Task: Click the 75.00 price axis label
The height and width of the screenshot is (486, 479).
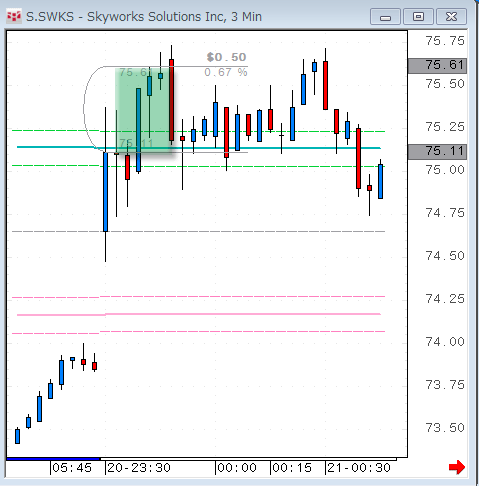Action: pyautogui.click(x=445, y=170)
